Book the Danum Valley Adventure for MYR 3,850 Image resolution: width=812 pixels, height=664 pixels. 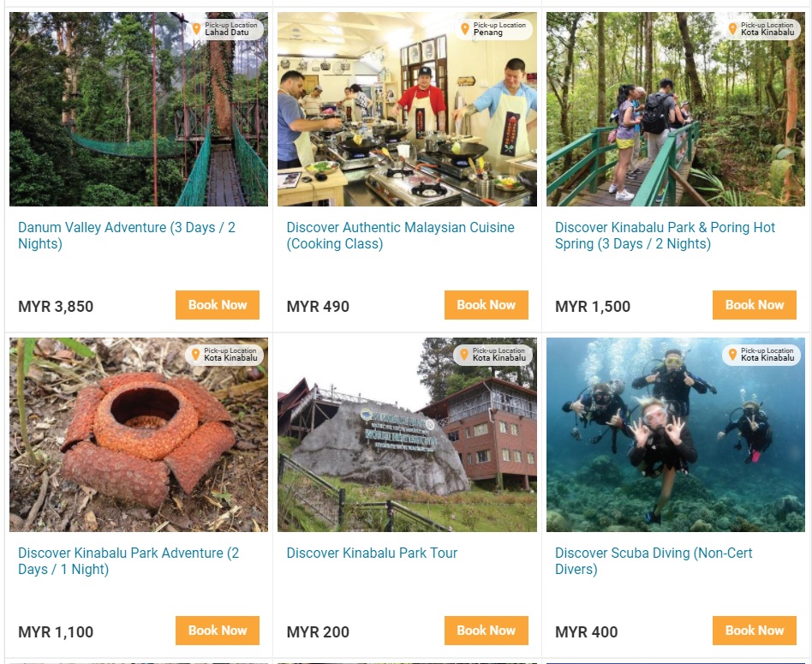[218, 305]
